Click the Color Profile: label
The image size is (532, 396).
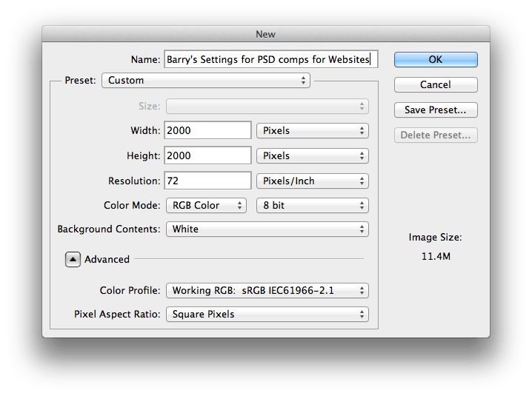[130, 291]
